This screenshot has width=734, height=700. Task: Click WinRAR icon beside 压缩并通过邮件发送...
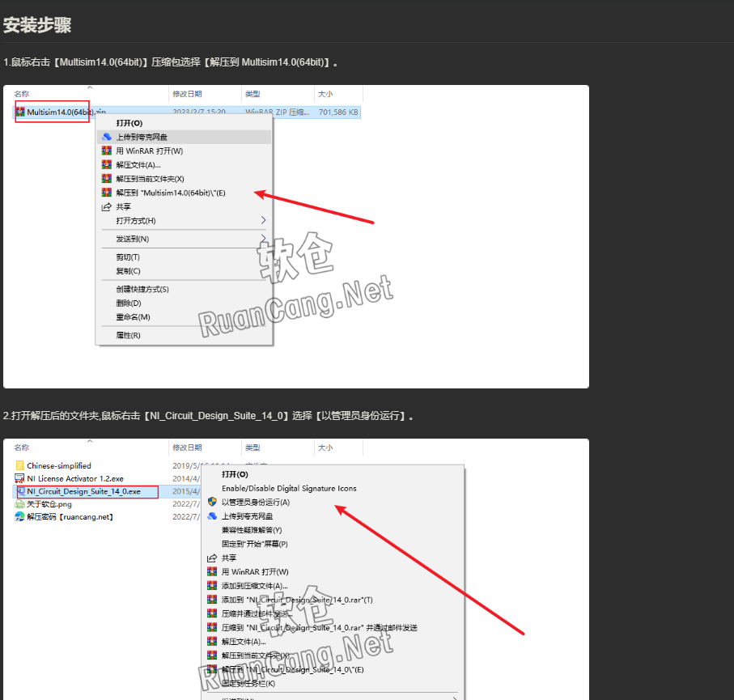coord(212,613)
